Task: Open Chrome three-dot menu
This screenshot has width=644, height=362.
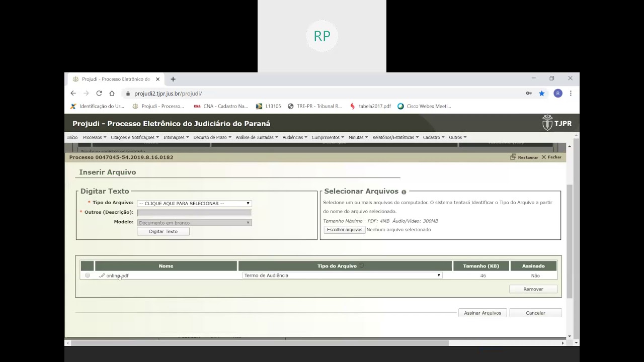Action: pyautogui.click(x=571, y=94)
